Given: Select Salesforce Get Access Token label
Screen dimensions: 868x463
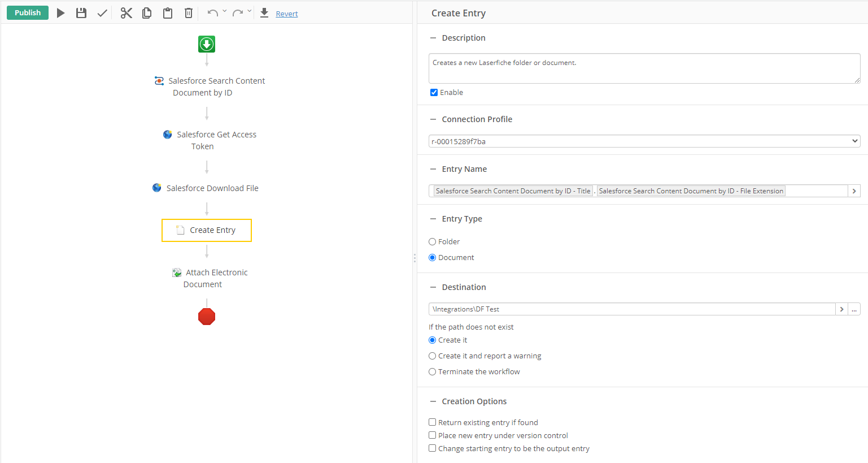Looking at the screenshot, I should point(216,140).
